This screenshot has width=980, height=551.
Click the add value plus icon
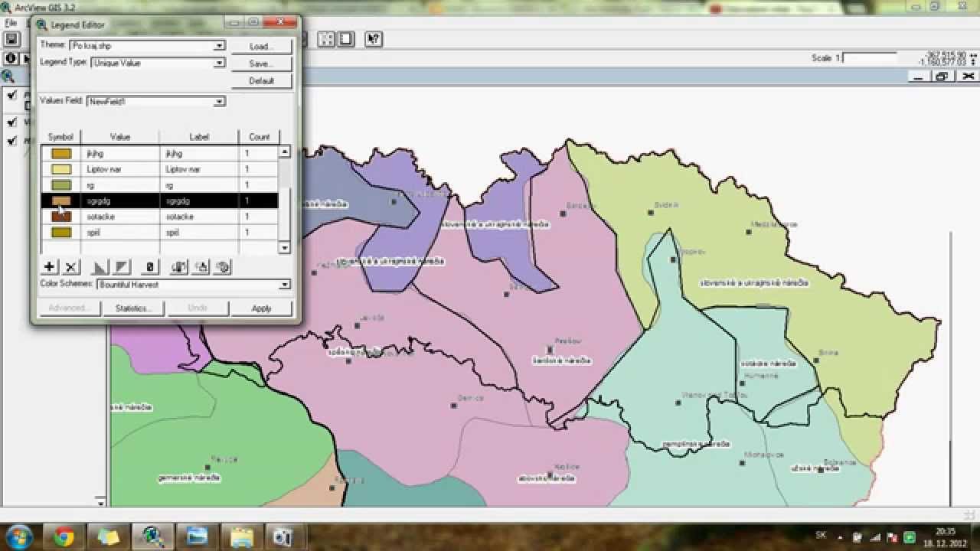pos(50,266)
